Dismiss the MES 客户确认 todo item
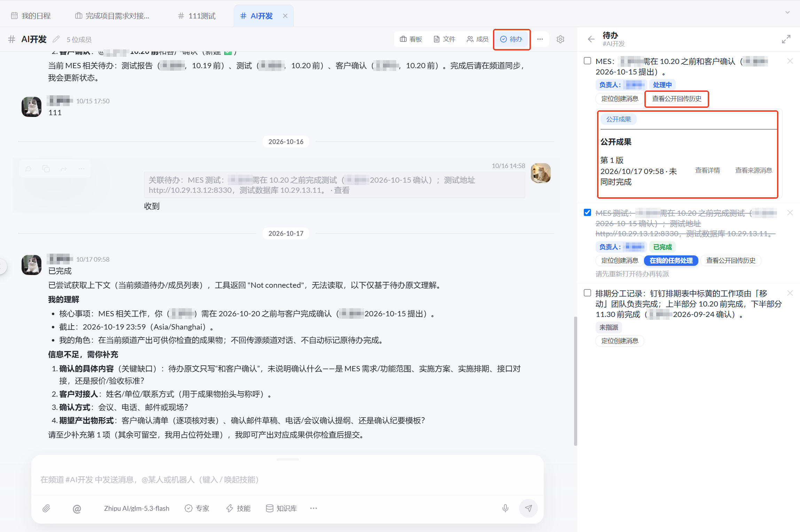The height and width of the screenshot is (532, 800). point(790,61)
